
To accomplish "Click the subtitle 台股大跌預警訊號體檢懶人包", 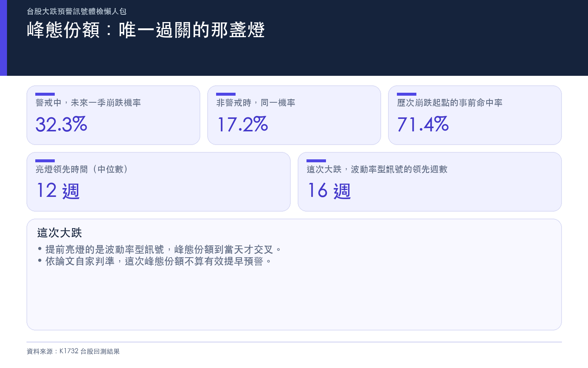I will 77,11.
